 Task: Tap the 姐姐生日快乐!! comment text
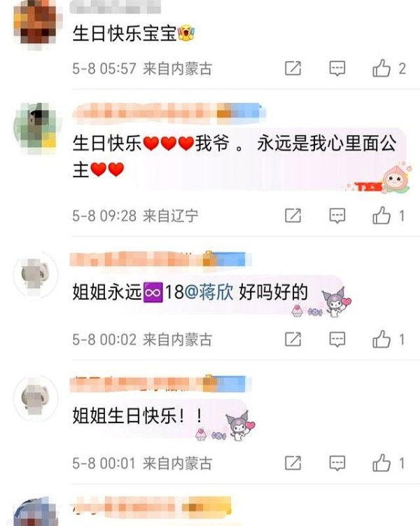[x=138, y=415]
